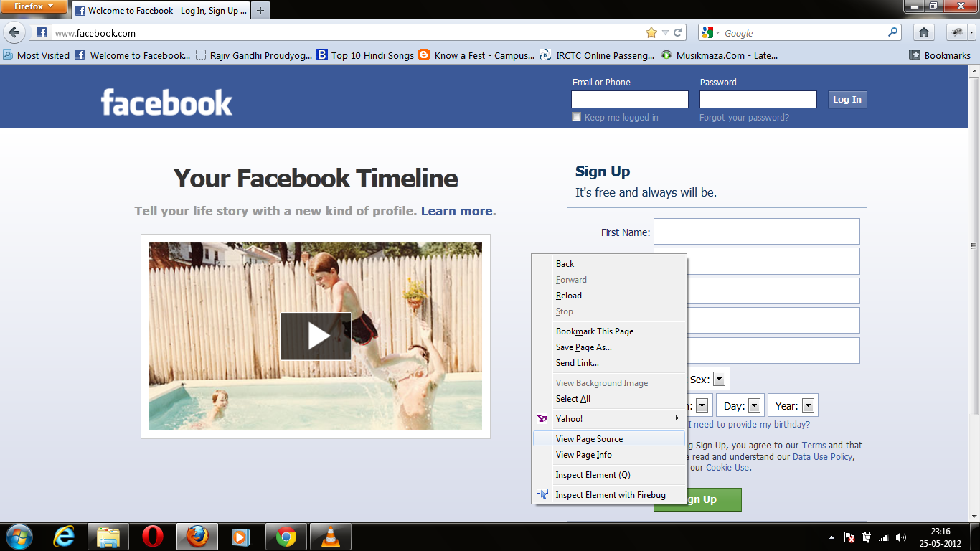The height and width of the screenshot is (551, 980).
Task: Open the Top 10 Hindi Songs bookmark
Action: pos(365,55)
